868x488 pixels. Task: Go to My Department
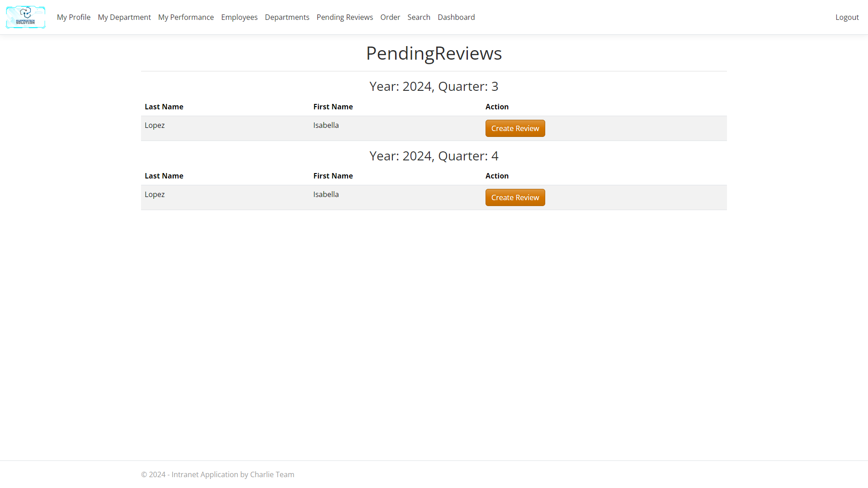(124, 17)
